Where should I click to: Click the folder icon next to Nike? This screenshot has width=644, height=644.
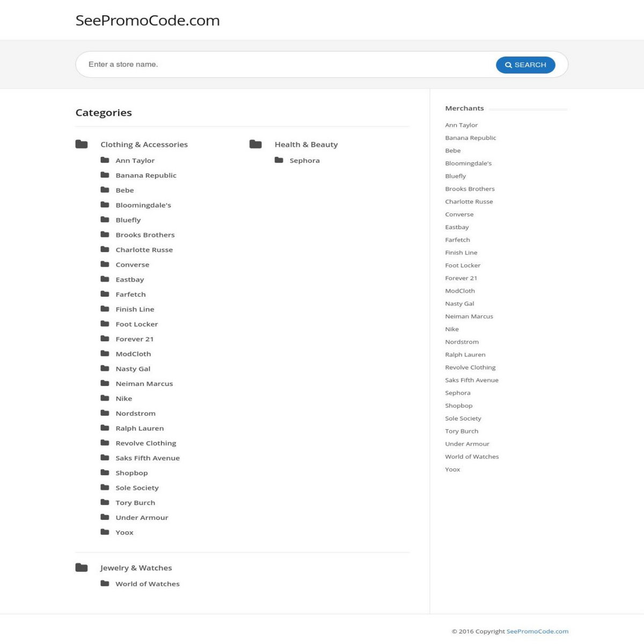[105, 398]
